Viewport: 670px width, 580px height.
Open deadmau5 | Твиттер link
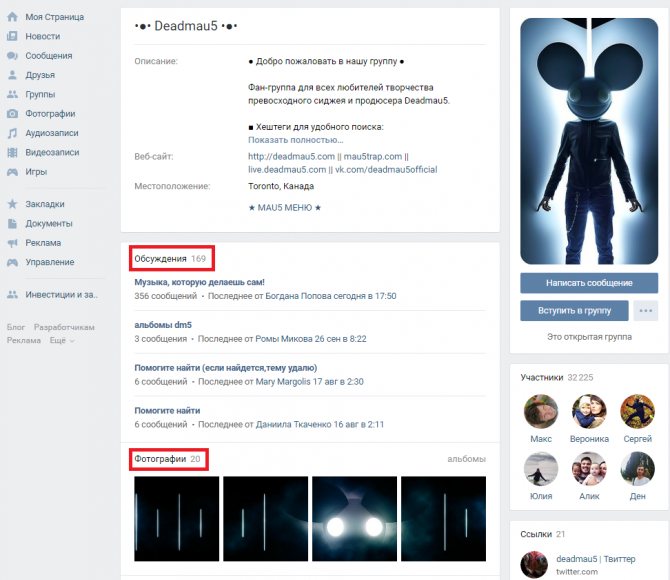point(596,559)
